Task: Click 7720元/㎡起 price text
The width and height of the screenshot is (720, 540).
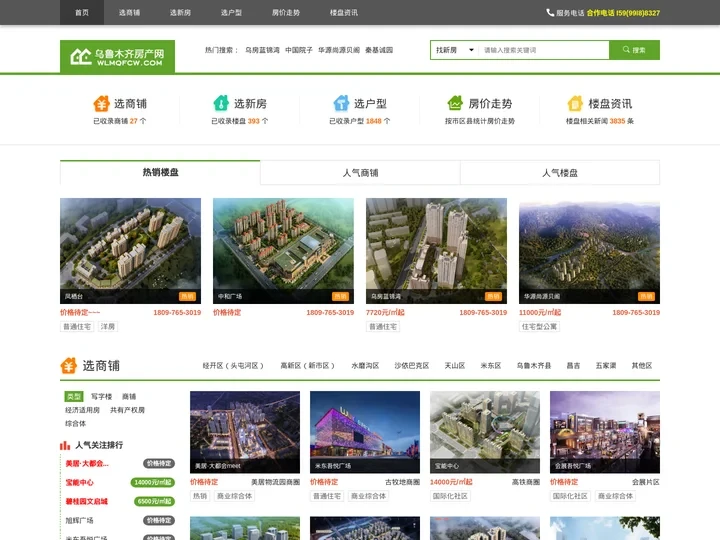Action: pyautogui.click(x=385, y=312)
